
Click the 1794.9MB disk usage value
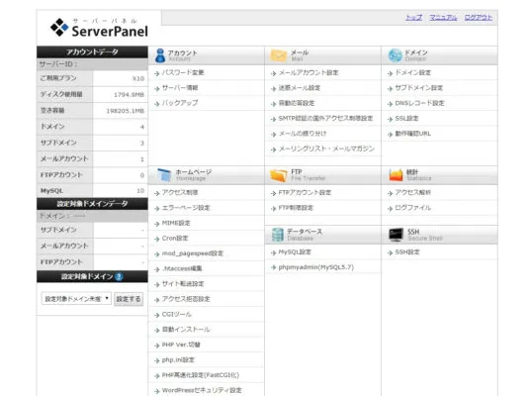[129, 95]
